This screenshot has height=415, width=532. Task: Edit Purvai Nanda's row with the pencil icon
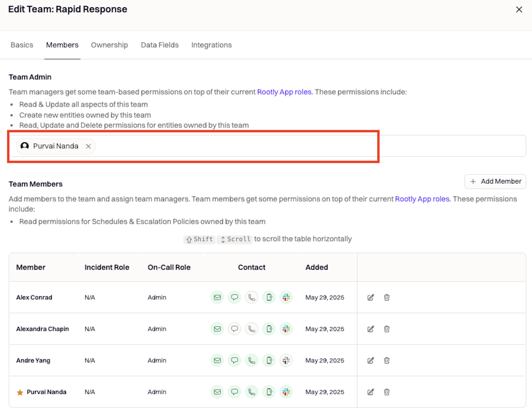[370, 392]
